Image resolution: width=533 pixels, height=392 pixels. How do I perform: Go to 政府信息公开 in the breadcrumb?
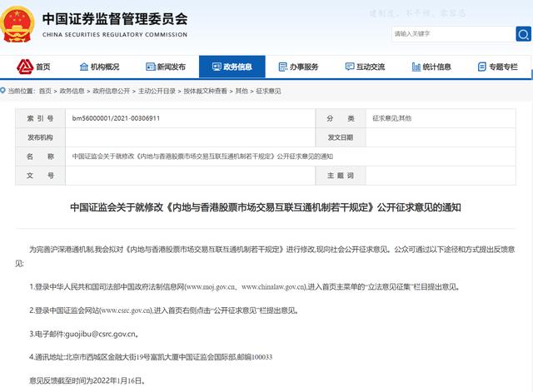pyautogui.click(x=112, y=91)
